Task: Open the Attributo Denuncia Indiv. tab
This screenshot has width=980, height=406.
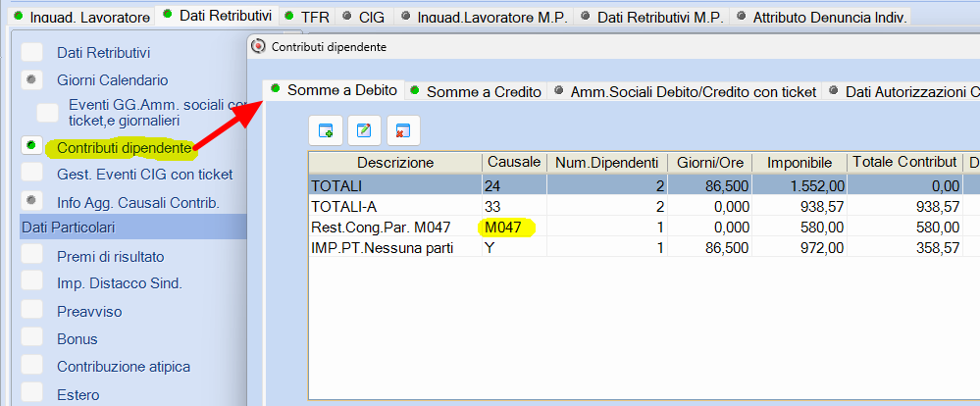Action: 821,17
